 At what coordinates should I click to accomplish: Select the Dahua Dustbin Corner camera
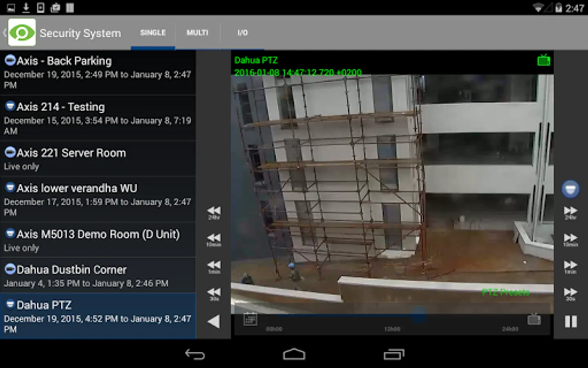(x=98, y=275)
